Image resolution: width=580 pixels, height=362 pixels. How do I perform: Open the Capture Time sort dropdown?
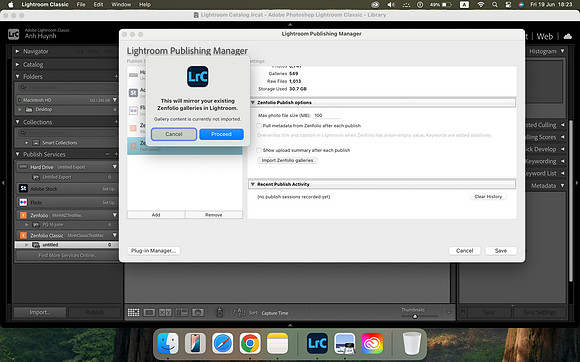tap(275, 313)
